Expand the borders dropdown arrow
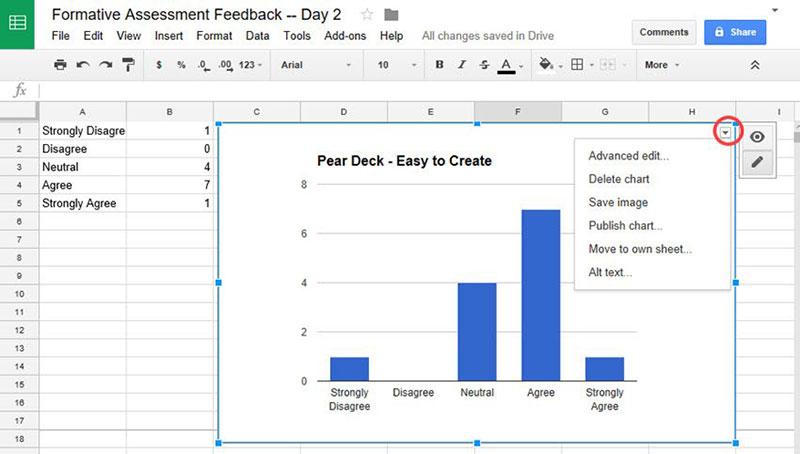Image resolution: width=800 pixels, height=454 pixels. pyautogui.click(x=591, y=65)
